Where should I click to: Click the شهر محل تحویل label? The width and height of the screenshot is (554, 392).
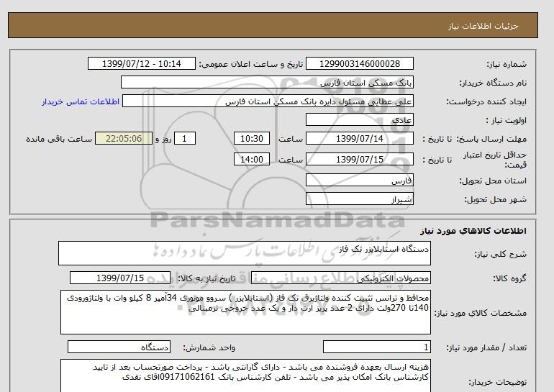pos(495,199)
